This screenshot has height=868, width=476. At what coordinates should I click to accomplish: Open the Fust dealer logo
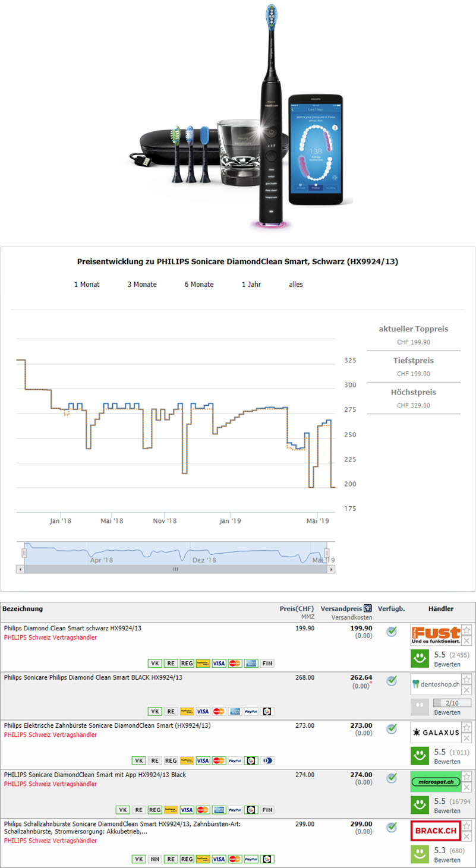pos(436,635)
